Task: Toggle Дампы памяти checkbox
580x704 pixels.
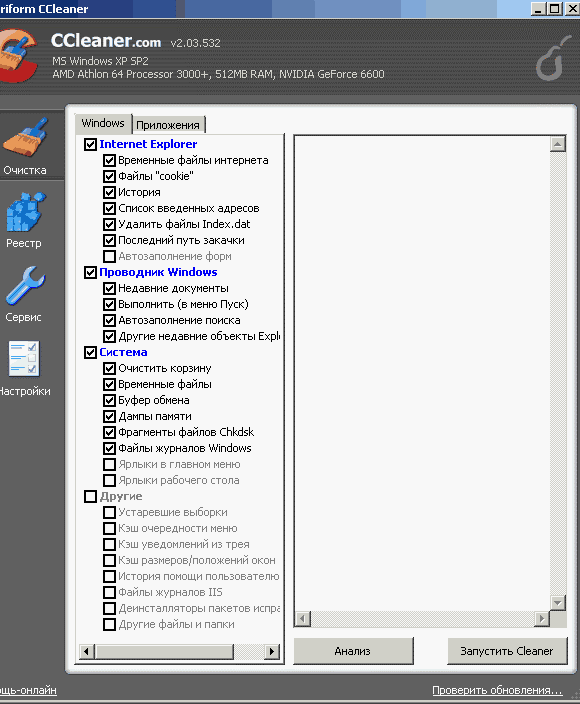Action: [109, 416]
